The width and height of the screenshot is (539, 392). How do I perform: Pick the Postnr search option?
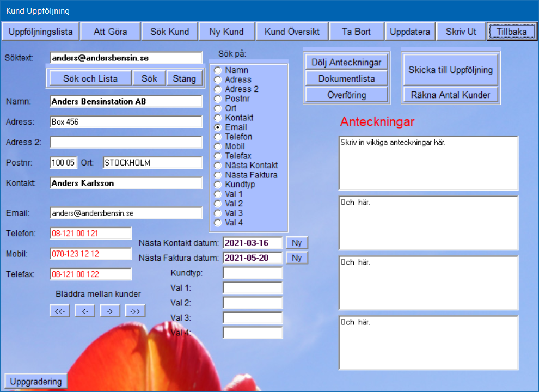(218, 99)
